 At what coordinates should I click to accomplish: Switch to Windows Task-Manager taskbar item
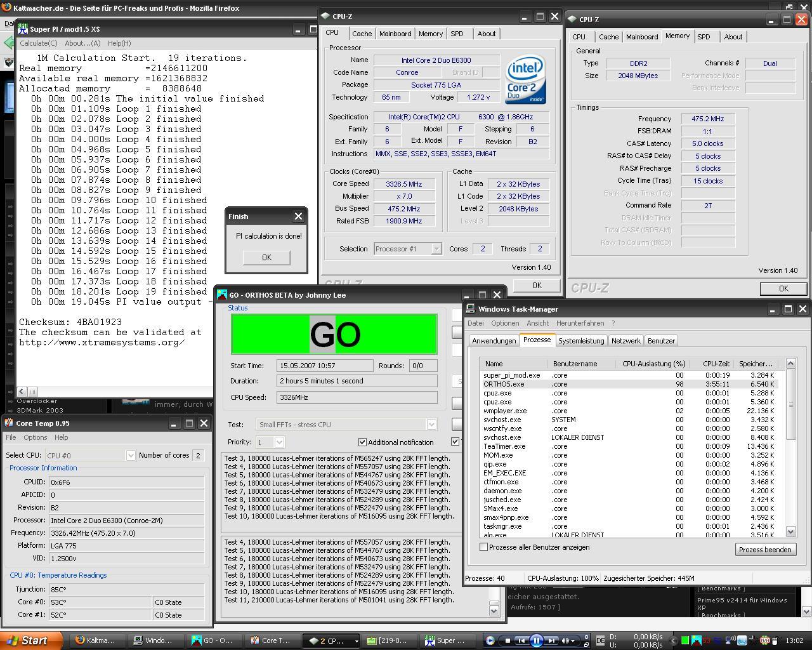(154, 640)
